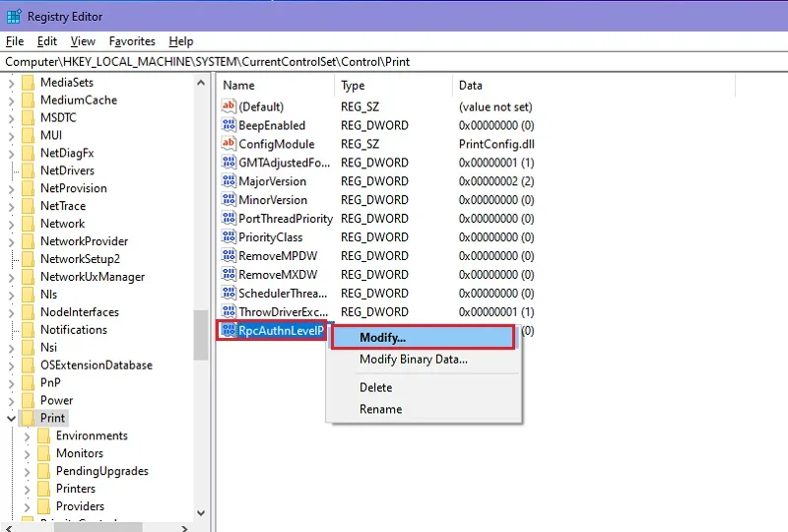Viewport: 788px width, 532px height.
Task: Choose Delete in the context menu
Action: [x=375, y=387]
